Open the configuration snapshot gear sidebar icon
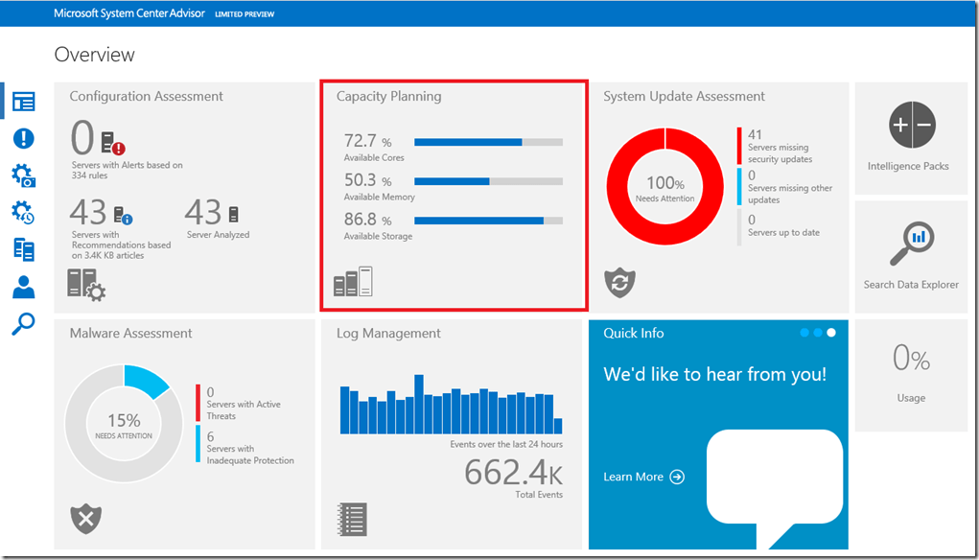This screenshot has width=979, height=560. pos(23,175)
